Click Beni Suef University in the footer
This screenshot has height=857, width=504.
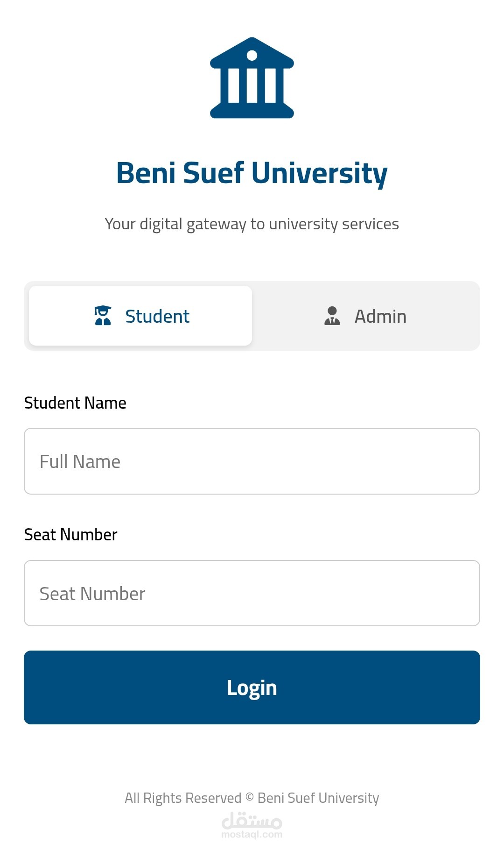pyautogui.click(x=318, y=798)
